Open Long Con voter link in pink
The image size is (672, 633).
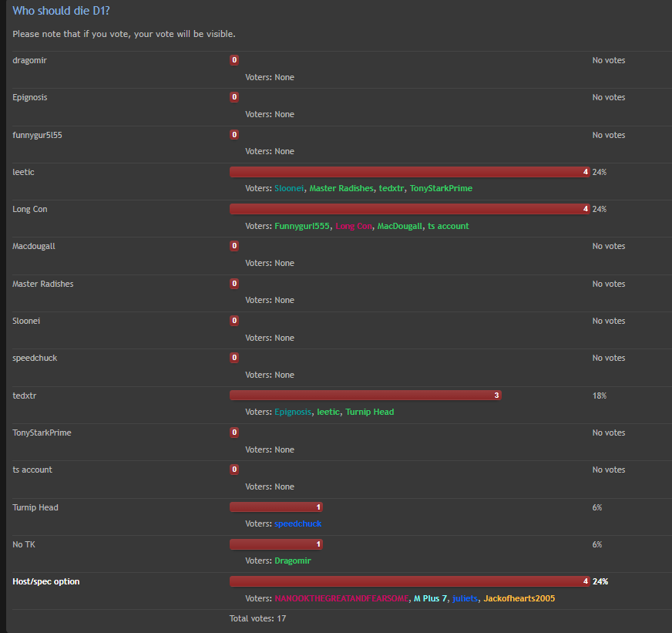tap(354, 226)
